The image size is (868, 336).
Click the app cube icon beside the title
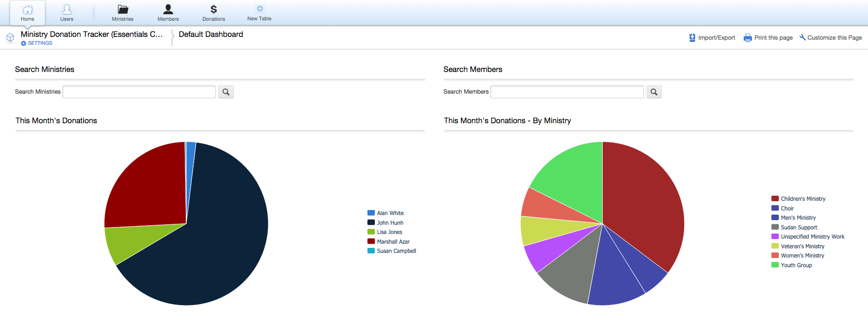[x=10, y=37]
